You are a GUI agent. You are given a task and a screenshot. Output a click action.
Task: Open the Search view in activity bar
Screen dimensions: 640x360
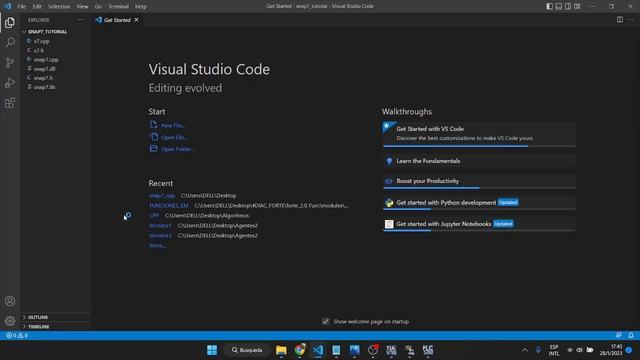point(10,42)
